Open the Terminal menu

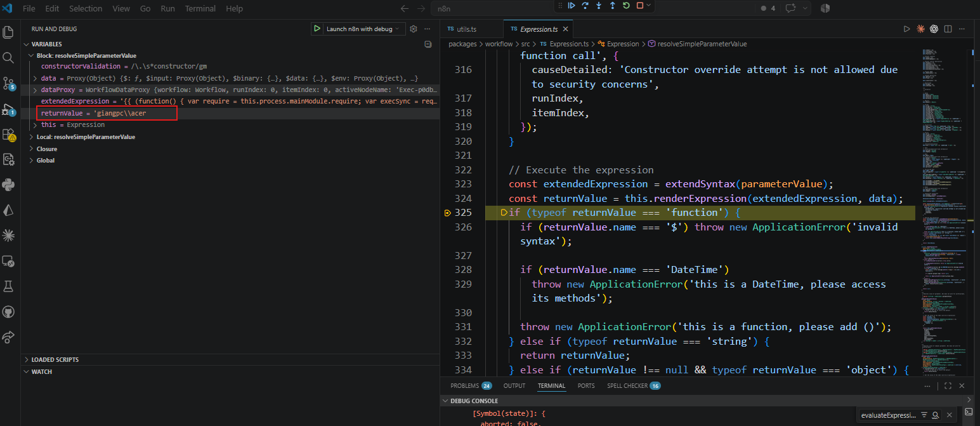point(200,8)
